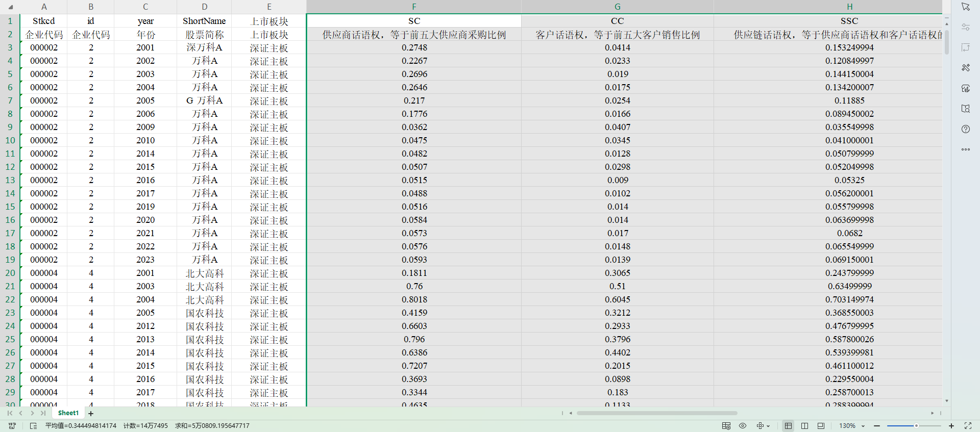Select the Sheet1 tab
The height and width of the screenshot is (432, 980).
[68, 413]
